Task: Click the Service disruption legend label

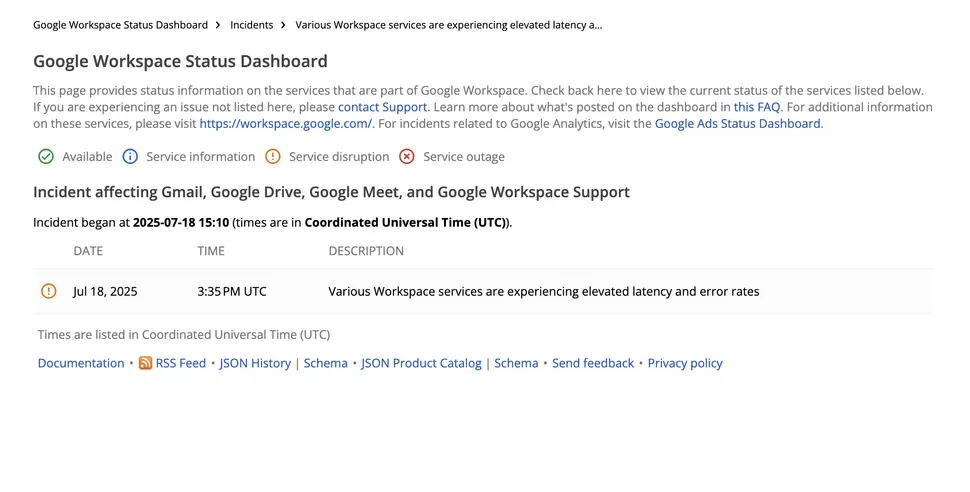Action: click(339, 157)
